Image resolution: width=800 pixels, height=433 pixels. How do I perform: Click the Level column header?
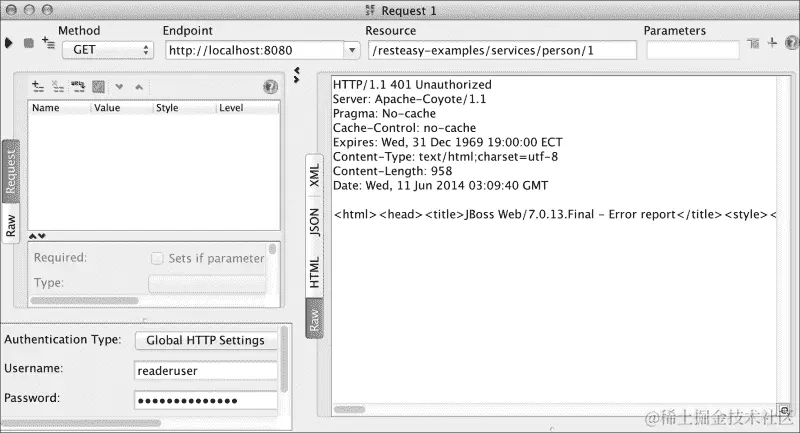(x=248, y=108)
